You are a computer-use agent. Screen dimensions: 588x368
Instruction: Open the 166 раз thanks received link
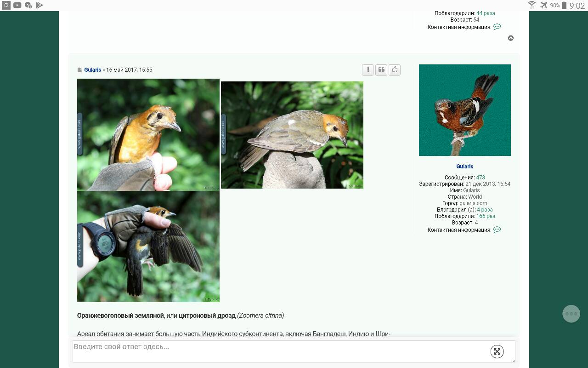tap(486, 216)
